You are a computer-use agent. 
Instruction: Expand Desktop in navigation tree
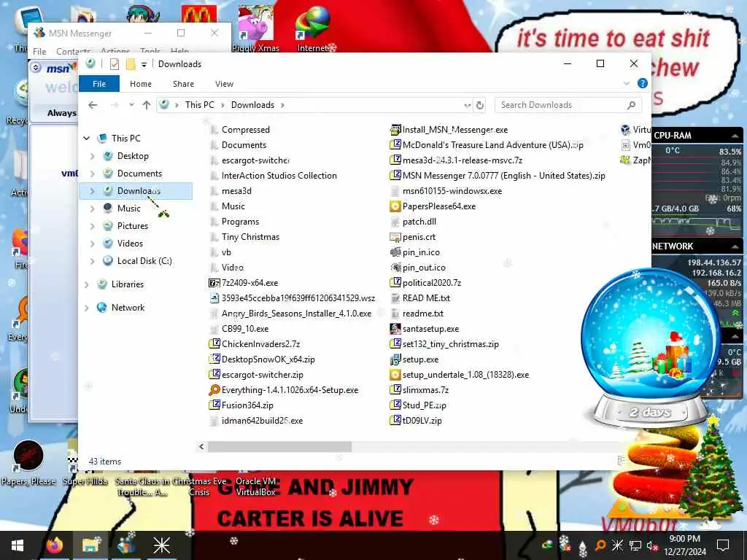[93, 156]
